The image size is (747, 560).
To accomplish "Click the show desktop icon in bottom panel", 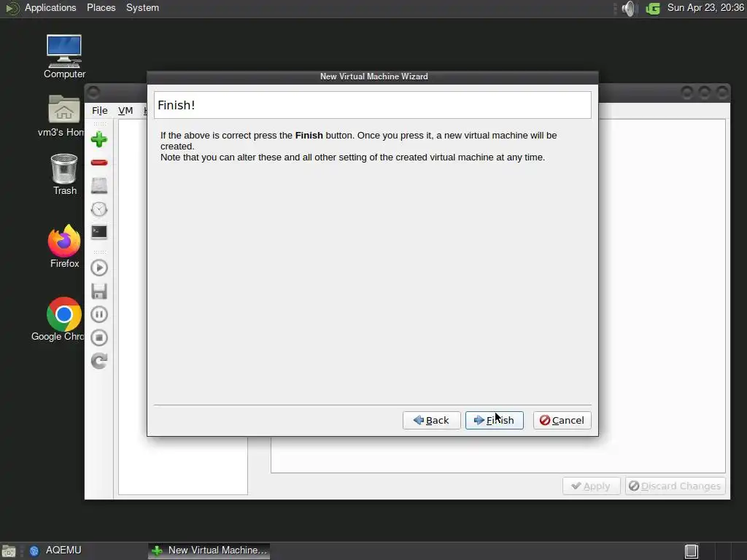I will [x=9, y=551].
